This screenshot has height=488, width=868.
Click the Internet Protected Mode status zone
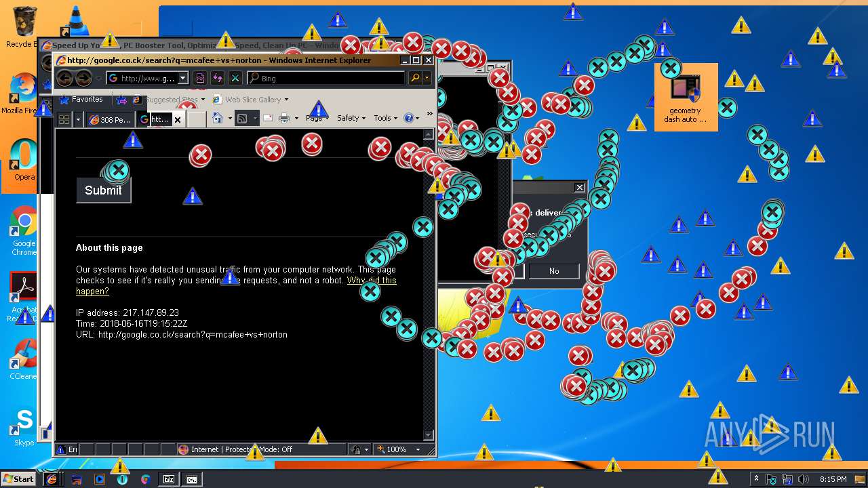point(261,449)
